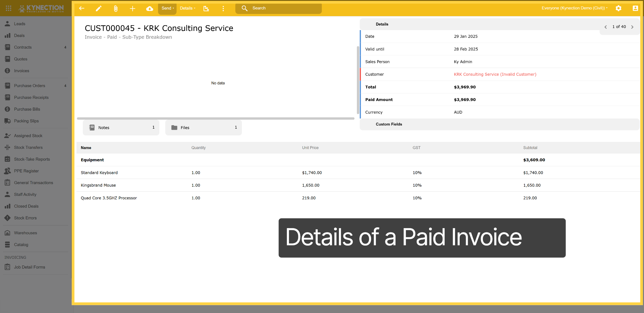Click the Stock Transfers icon

(x=8, y=147)
